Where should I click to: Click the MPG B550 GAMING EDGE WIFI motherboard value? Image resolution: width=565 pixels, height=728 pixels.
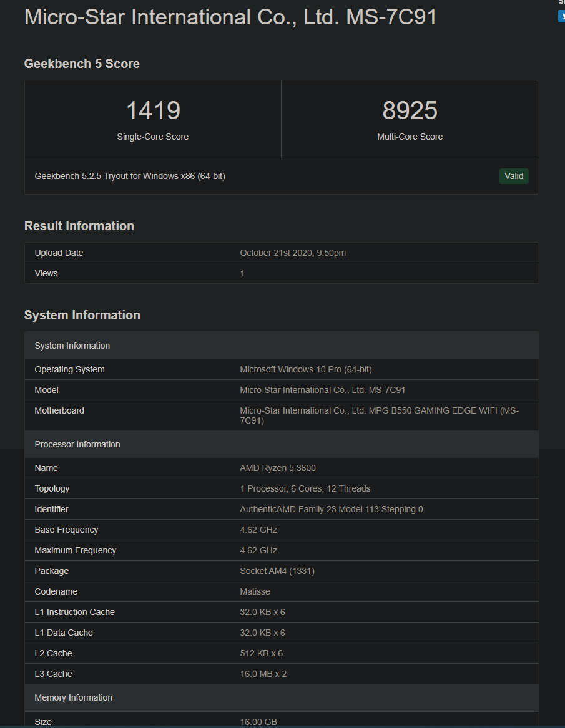pos(379,415)
